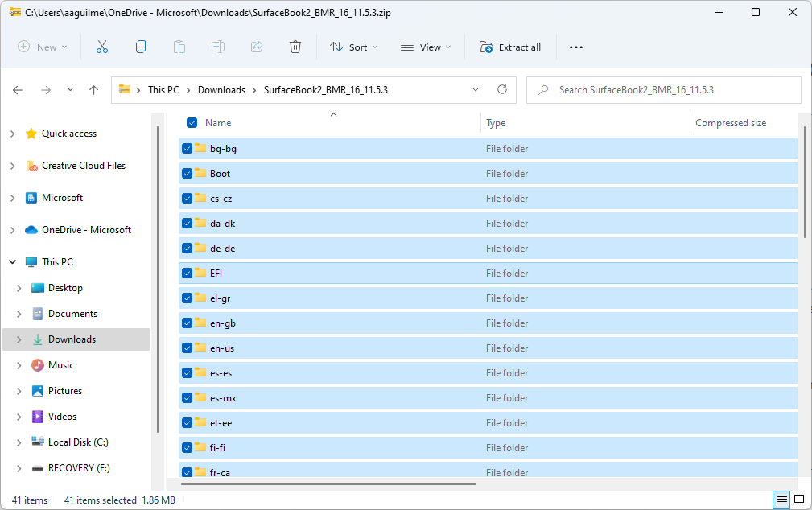Image resolution: width=812 pixels, height=510 pixels.
Task: Open the See more ellipsis menu
Action: point(575,47)
